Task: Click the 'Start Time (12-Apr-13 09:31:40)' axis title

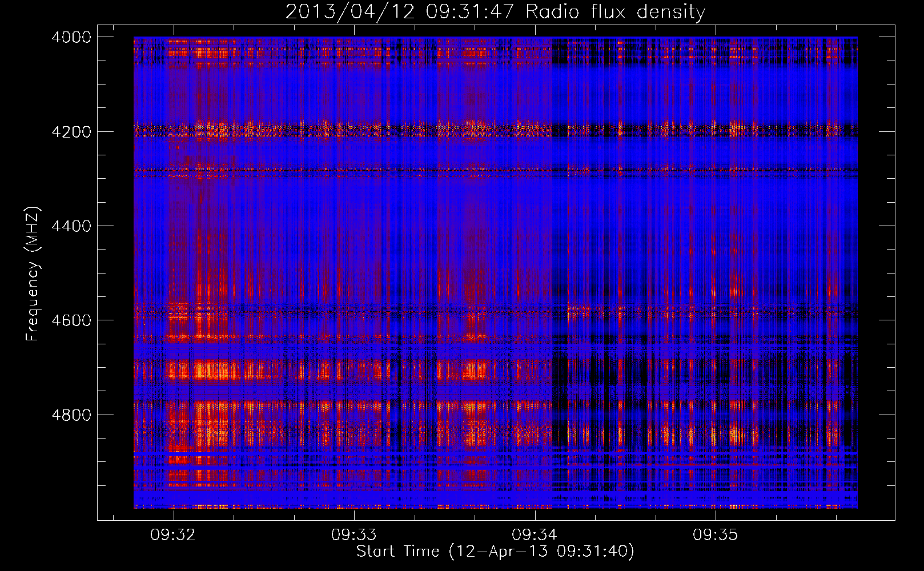Action: click(495, 552)
